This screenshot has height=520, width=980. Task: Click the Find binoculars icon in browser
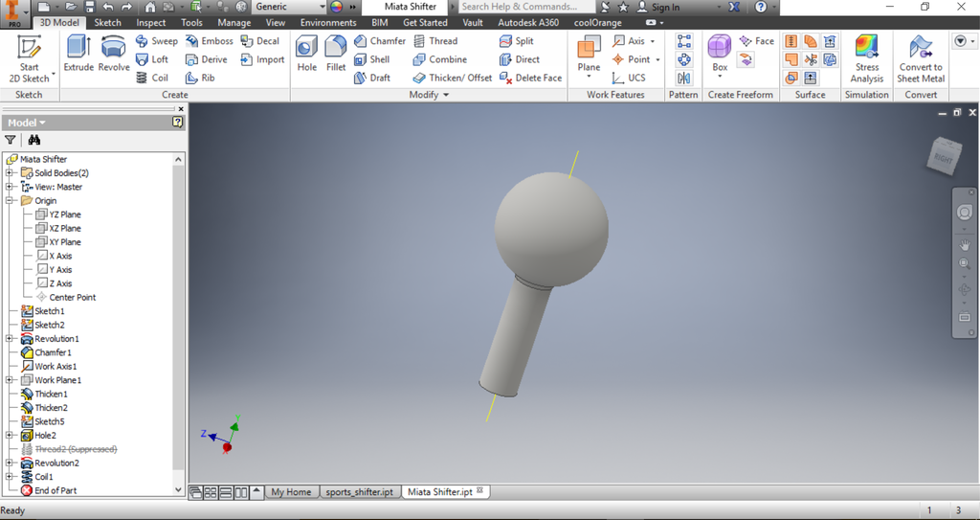tap(34, 140)
